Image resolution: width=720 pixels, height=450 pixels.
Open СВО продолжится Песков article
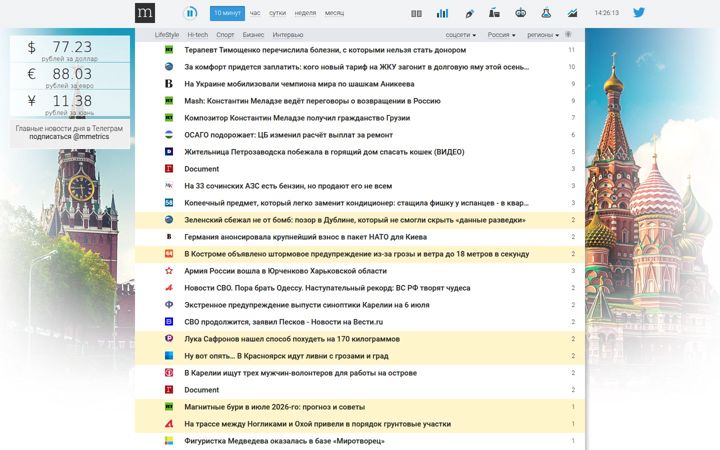(284, 322)
